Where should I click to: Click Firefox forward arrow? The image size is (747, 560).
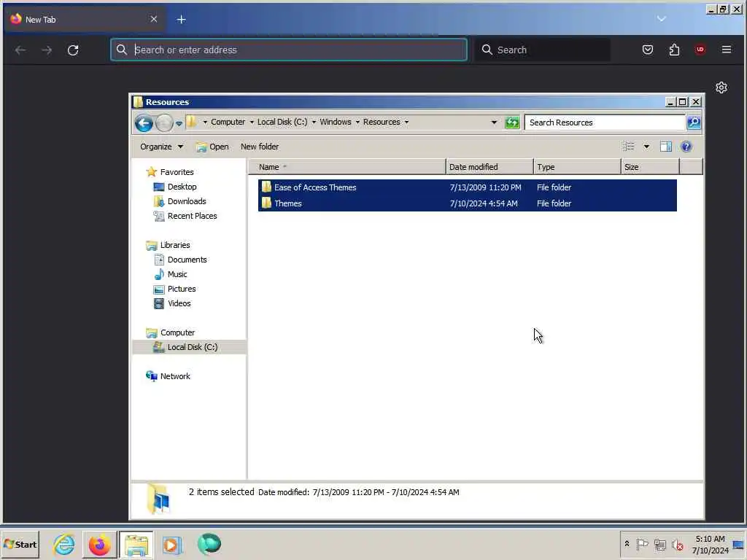coord(47,50)
